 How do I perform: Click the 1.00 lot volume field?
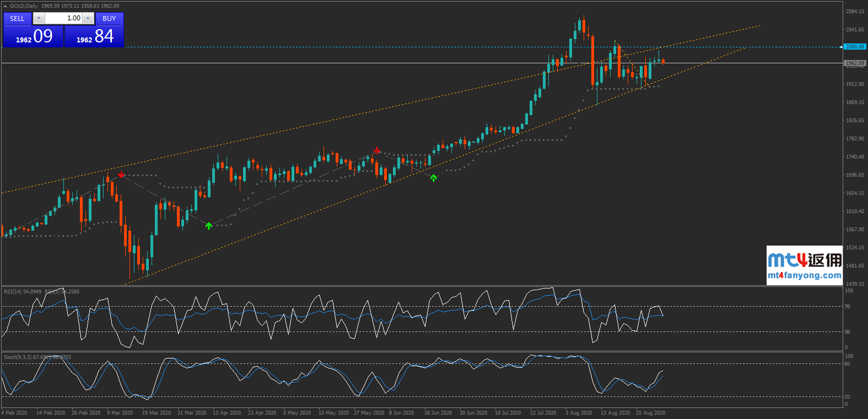coord(63,18)
